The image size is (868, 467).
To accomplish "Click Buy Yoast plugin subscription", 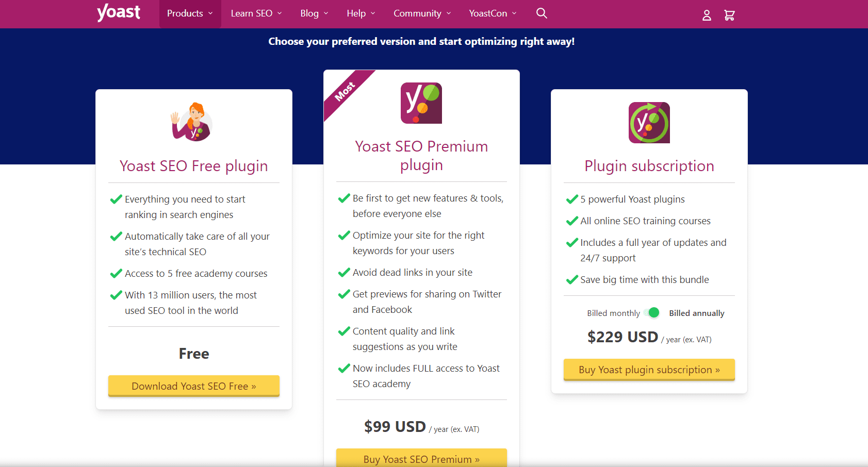I will 649,370.
